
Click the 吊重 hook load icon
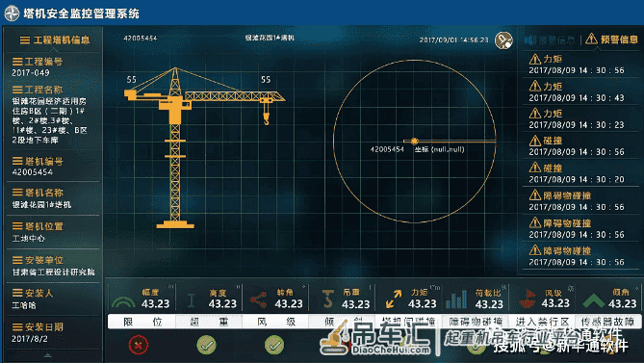327,298
